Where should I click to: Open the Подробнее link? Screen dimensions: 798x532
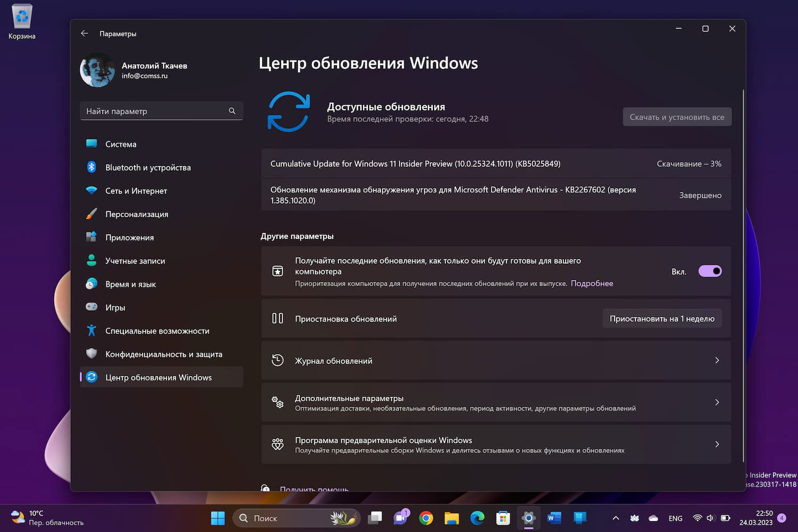point(592,284)
